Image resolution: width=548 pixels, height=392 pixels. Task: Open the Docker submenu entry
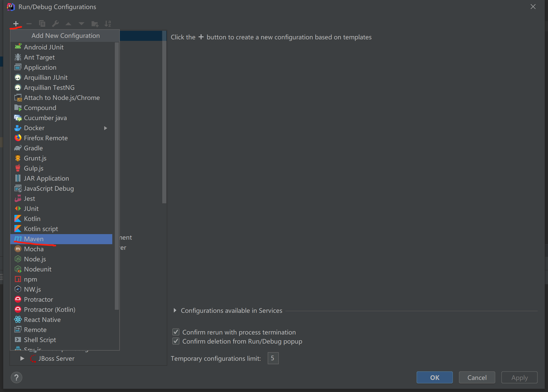click(61, 128)
